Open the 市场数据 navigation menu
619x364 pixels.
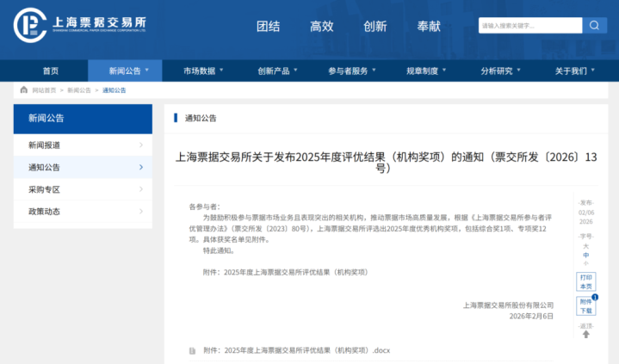pyautogui.click(x=199, y=71)
